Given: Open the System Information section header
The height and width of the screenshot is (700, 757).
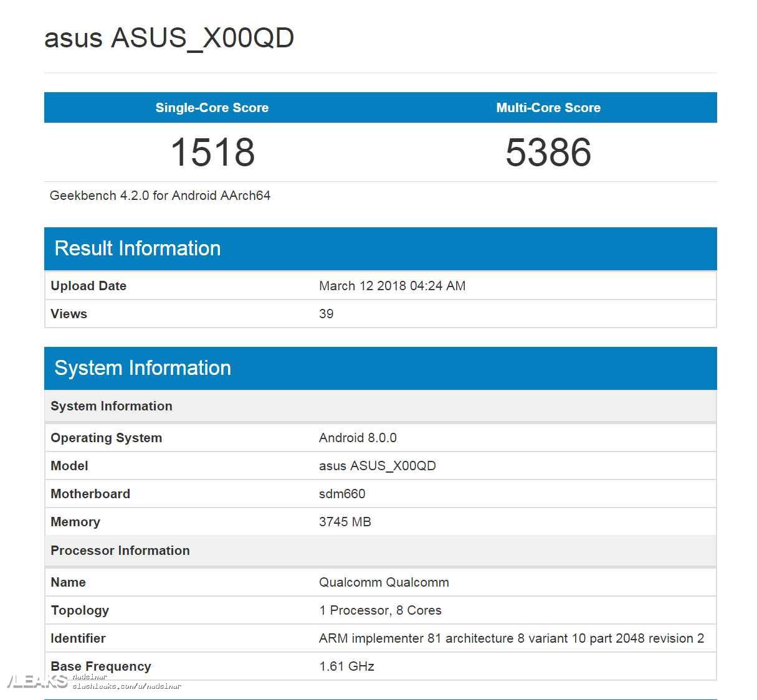Looking at the screenshot, I should click(142, 367).
